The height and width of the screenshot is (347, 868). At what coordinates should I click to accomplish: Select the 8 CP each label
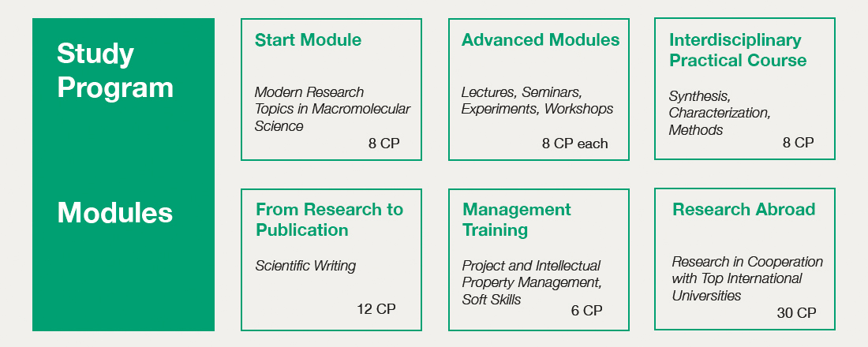pyautogui.click(x=574, y=144)
